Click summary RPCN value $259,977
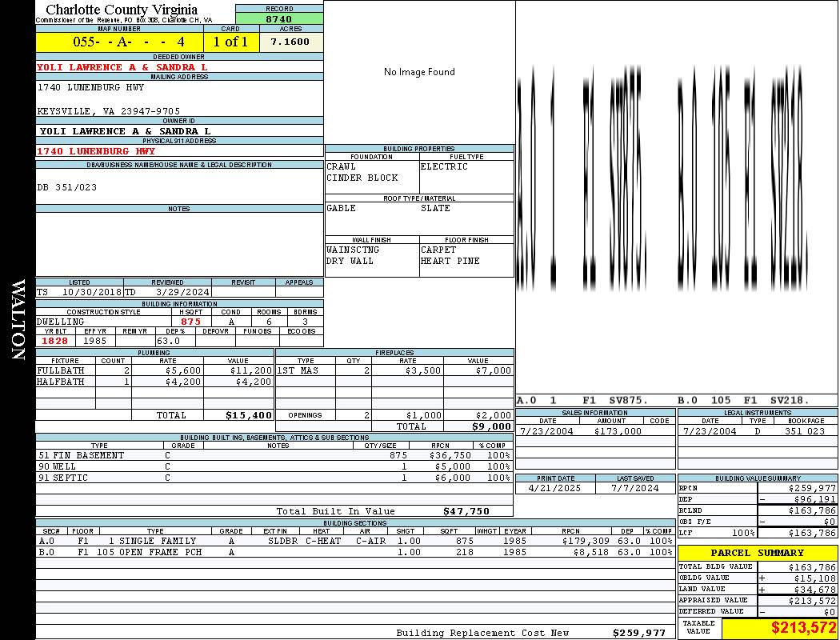The image size is (840, 640). point(812,488)
